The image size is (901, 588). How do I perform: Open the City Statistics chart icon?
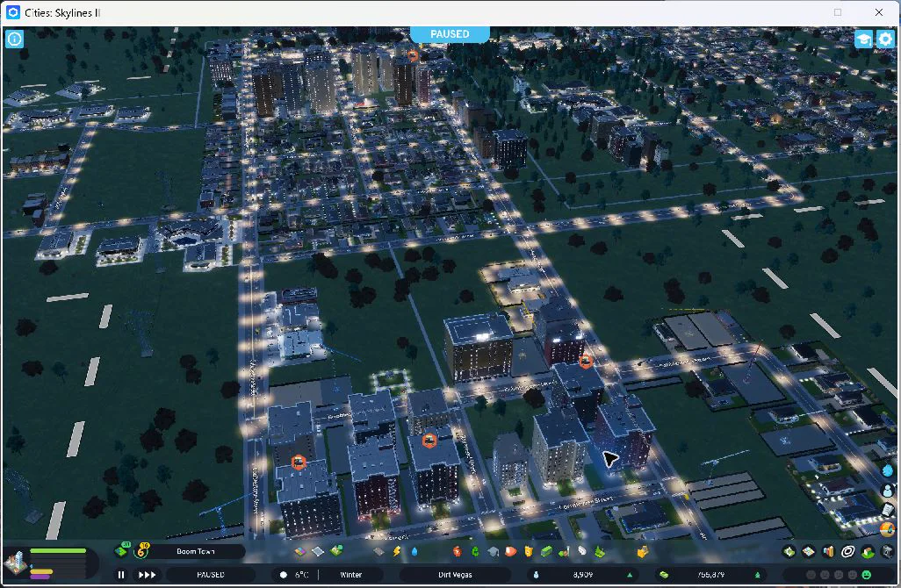coord(828,552)
